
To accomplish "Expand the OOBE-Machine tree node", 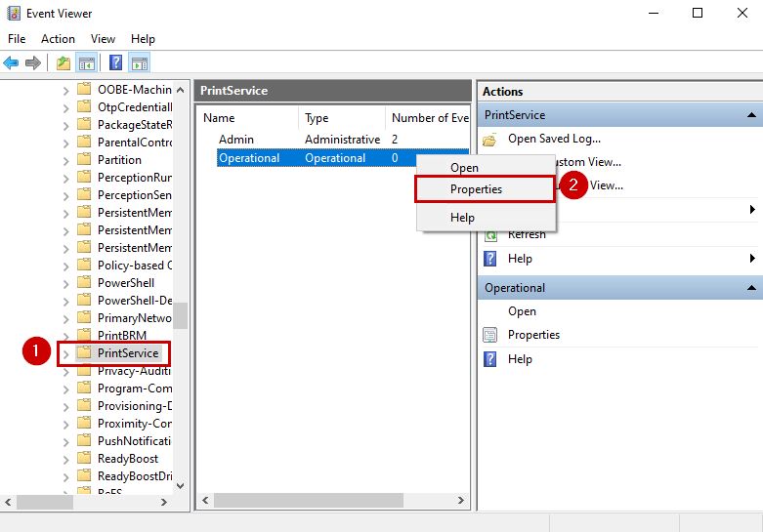I will (x=65, y=91).
